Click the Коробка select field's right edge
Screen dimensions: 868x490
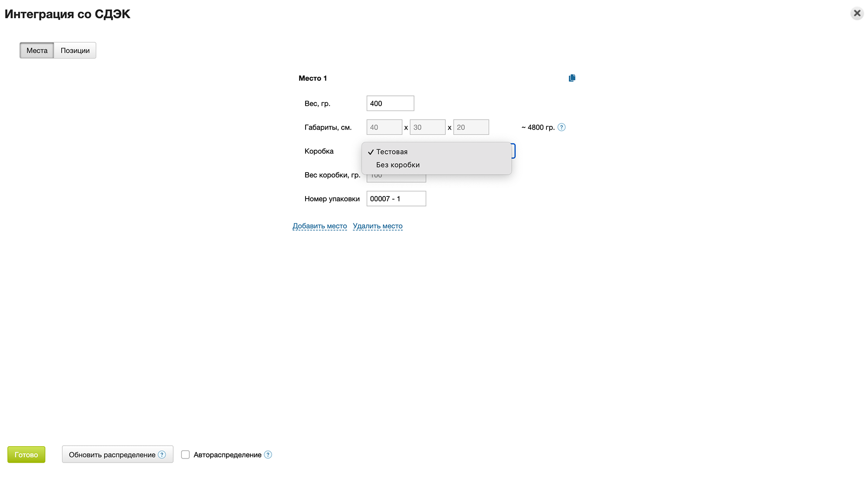coord(513,151)
